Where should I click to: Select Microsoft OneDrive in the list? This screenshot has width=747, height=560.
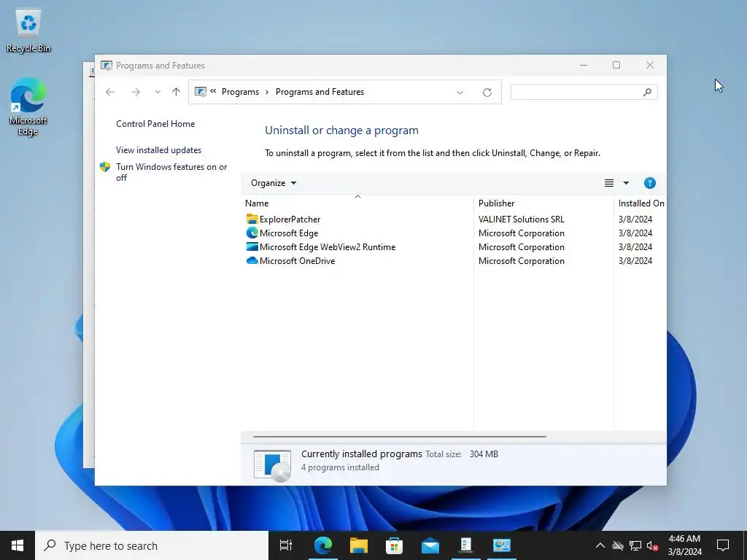tap(455, 261)
